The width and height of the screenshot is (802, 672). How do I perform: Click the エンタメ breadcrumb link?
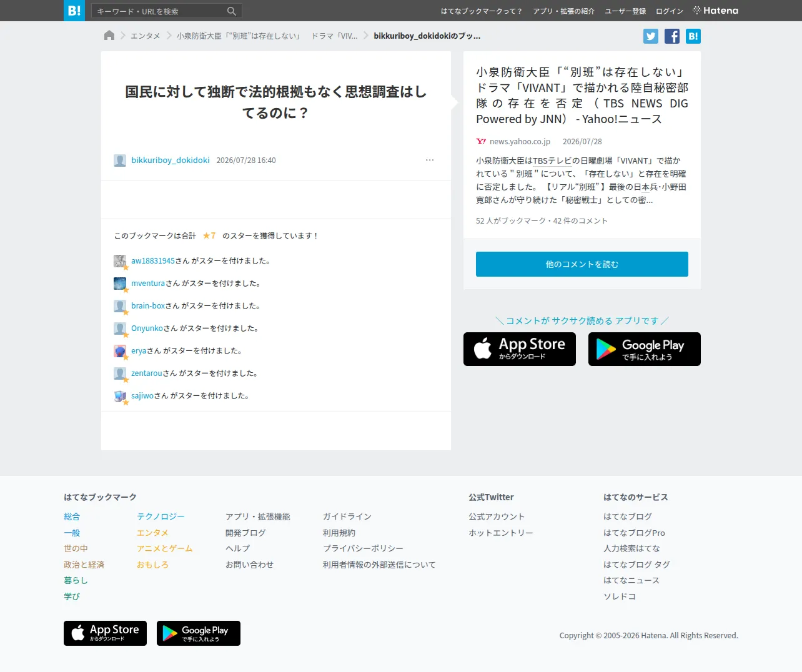coord(146,36)
